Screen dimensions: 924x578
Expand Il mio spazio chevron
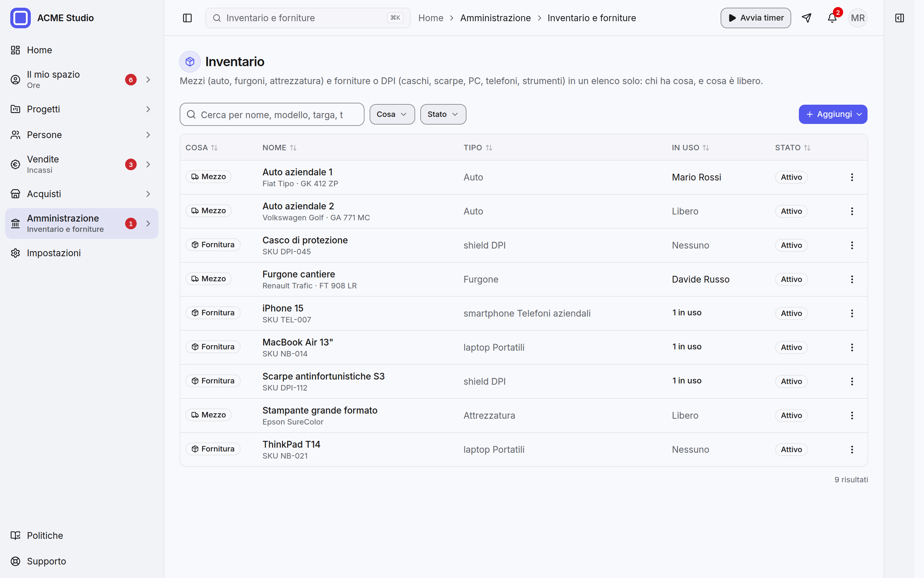point(148,80)
